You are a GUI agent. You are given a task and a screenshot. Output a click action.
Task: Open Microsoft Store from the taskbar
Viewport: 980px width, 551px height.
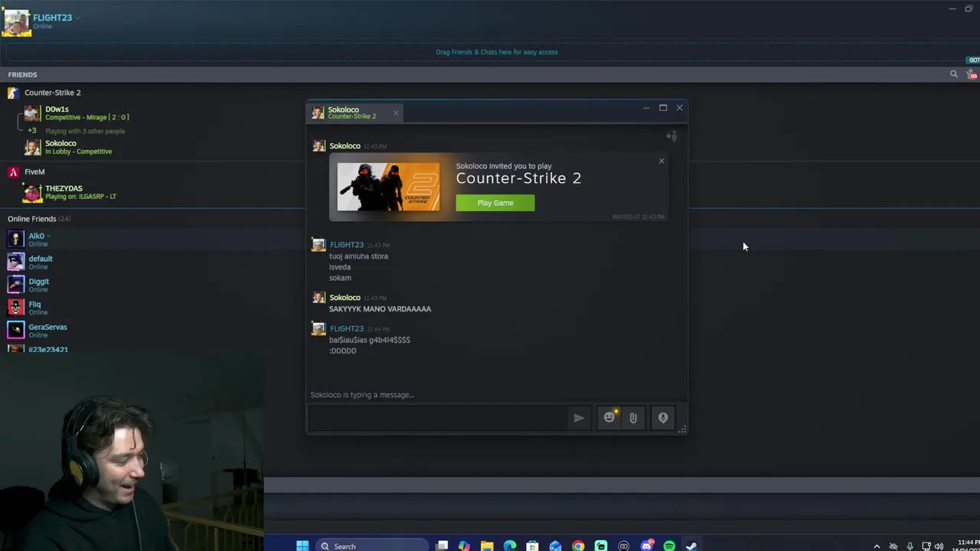coord(532,546)
